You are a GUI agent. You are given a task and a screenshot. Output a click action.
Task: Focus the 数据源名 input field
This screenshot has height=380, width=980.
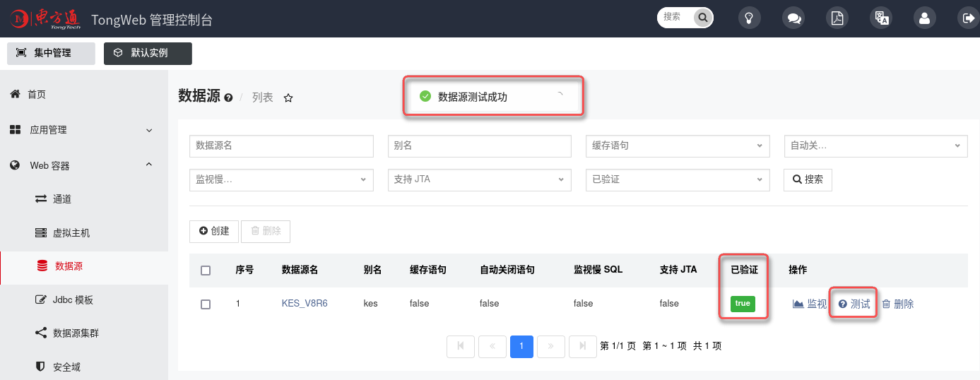pos(281,146)
